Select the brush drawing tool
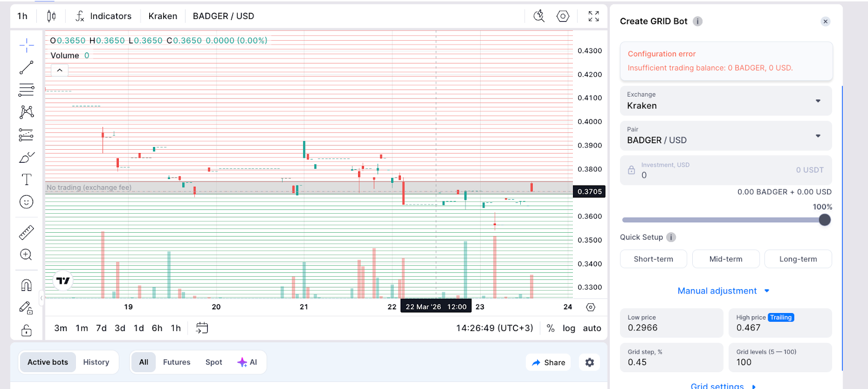868x389 pixels. 27,157
